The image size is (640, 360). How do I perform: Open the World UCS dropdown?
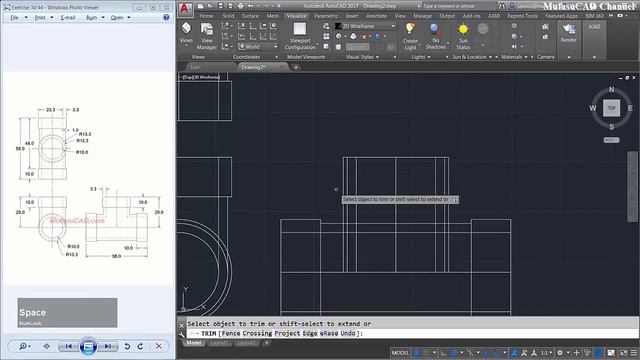coord(258,47)
